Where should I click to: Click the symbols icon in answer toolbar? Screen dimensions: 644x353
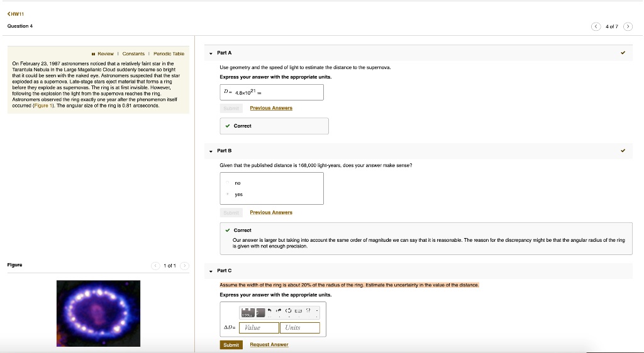[x=258, y=312]
